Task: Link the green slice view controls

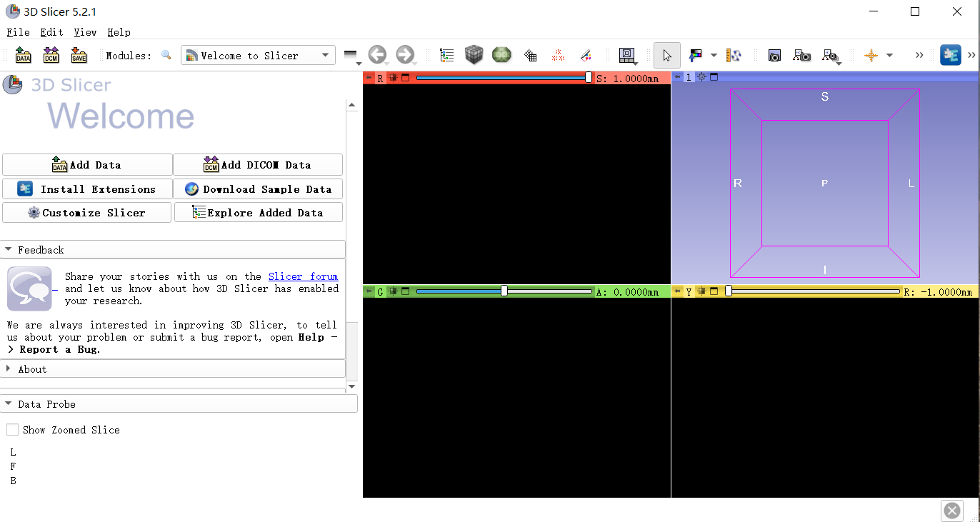Action: (393, 291)
